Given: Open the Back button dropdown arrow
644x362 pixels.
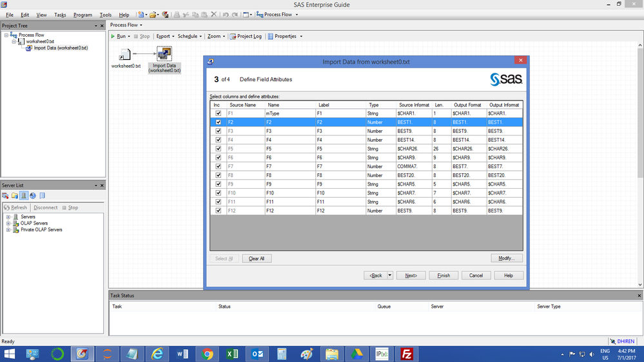Looking at the screenshot, I should pyautogui.click(x=390, y=276).
